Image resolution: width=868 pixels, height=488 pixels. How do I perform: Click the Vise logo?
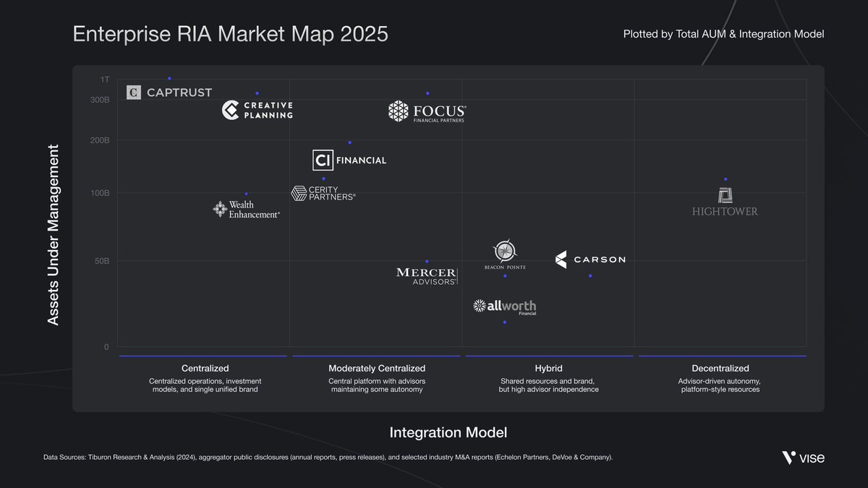coord(803,458)
